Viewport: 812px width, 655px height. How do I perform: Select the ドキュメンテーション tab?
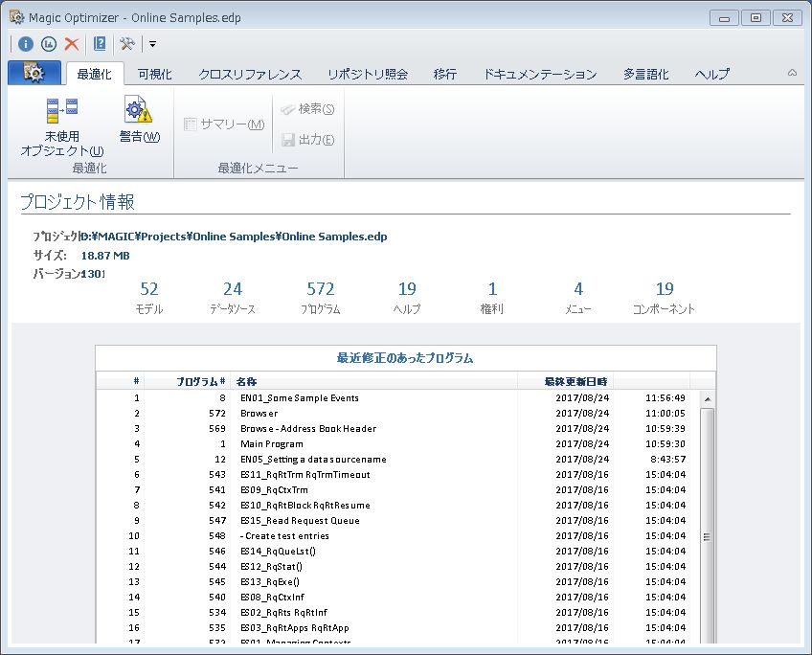[x=540, y=74]
